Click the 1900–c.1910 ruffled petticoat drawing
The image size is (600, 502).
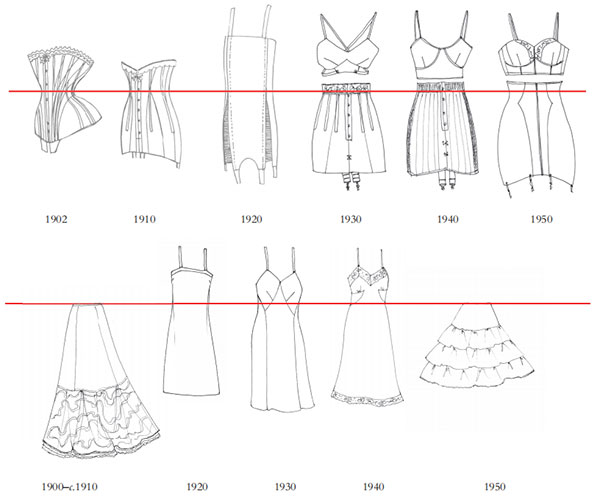101,381
